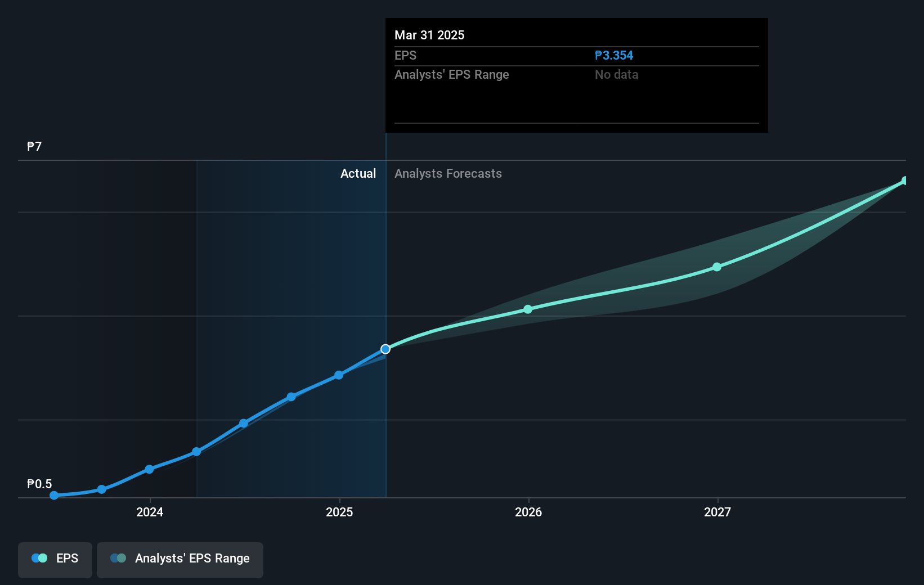Toggle the Analysts' EPS Range legend
This screenshot has height=585, width=924.
180,560
